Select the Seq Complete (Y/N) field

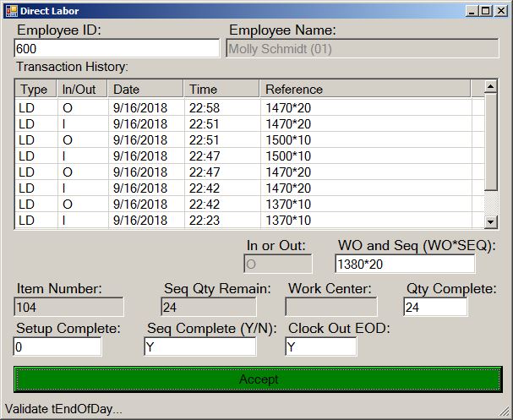[x=199, y=347]
